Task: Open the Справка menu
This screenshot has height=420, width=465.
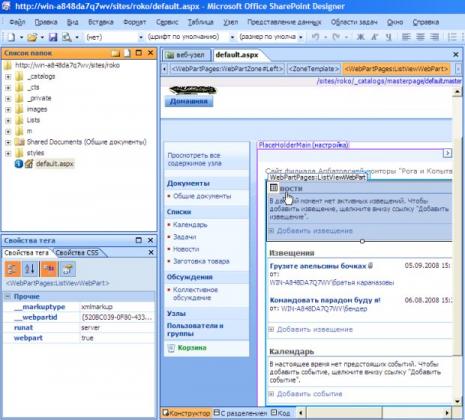Action: [x=426, y=22]
